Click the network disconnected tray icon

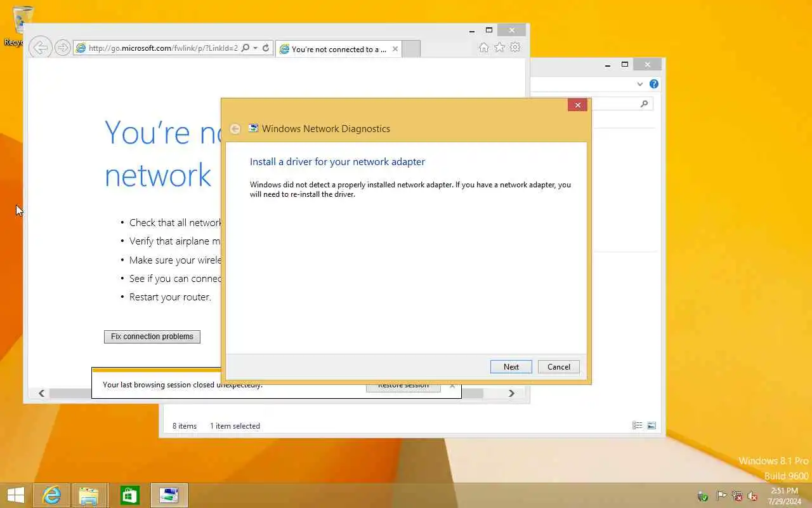[737, 496]
